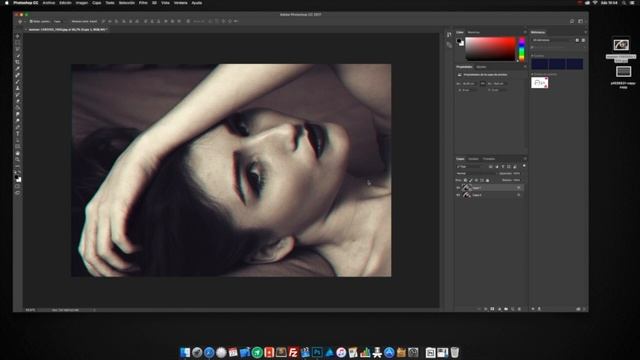
Task: Open Imagen menu
Action: pos(82,3)
